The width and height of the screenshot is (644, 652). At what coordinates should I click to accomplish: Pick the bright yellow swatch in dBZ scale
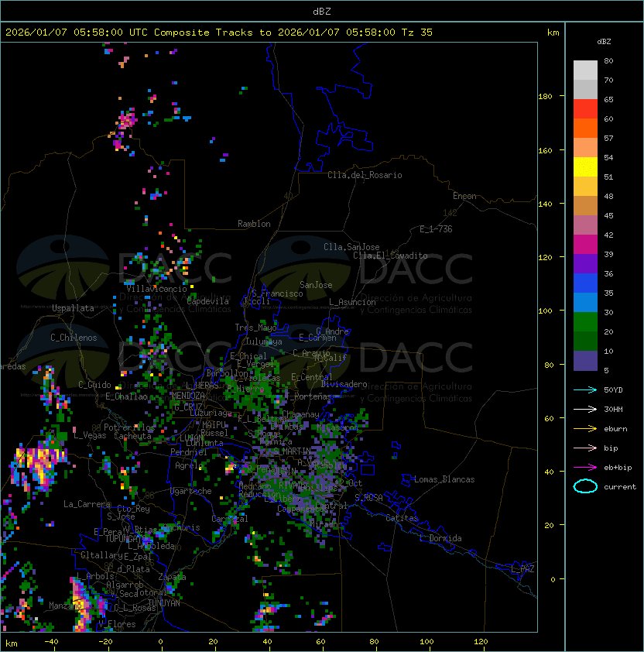(x=585, y=167)
